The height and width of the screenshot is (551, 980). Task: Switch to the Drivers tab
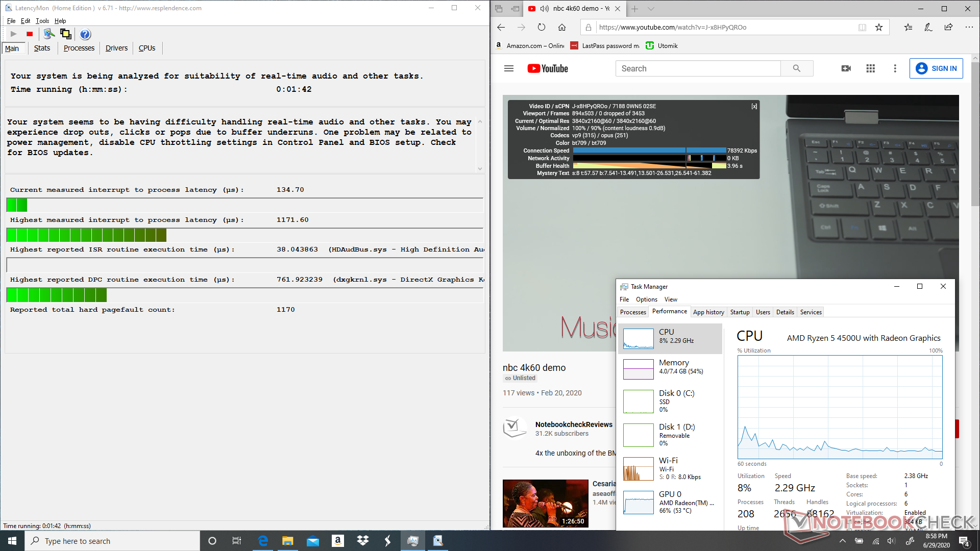tap(116, 48)
